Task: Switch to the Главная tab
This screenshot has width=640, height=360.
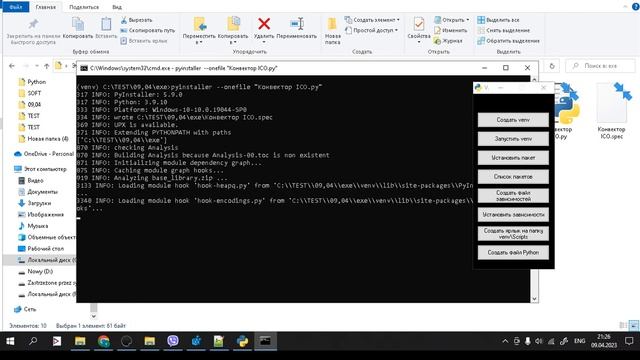Action: 46,7
